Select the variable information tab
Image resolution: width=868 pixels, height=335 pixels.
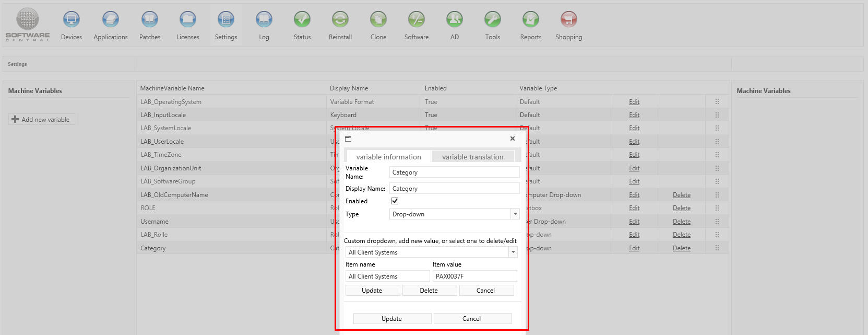coord(388,157)
